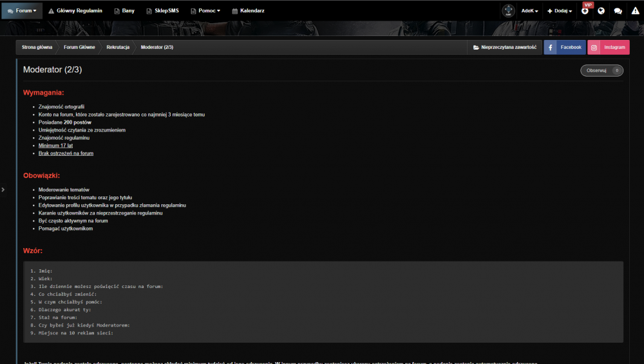
Task: Click the AdeK user avatar
Action: tap(509, 11)
